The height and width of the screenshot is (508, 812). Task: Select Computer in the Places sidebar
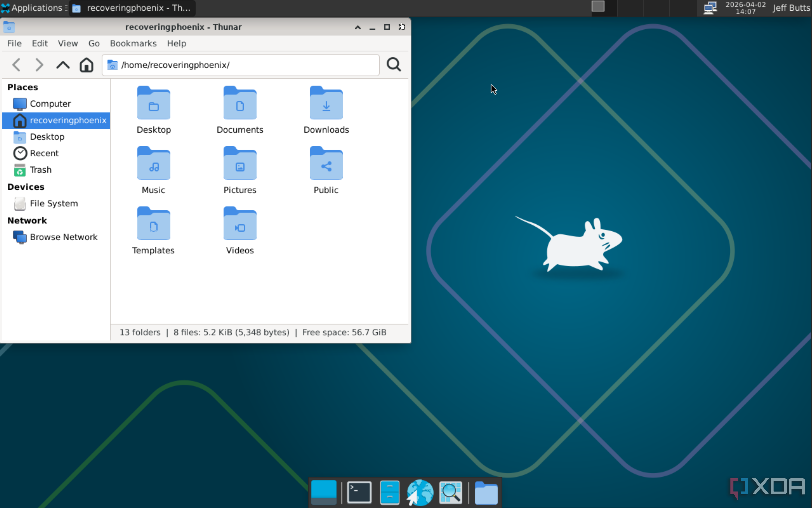pos(56,104)
